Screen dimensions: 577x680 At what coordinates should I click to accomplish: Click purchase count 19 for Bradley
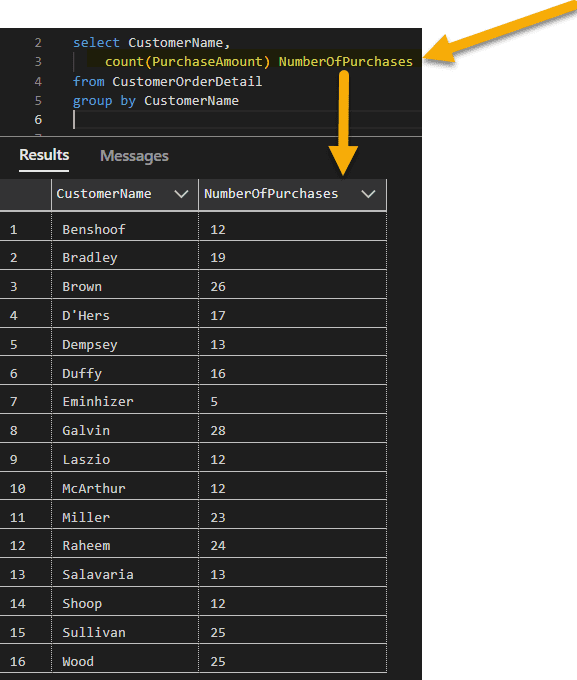(x=292, y=257)
